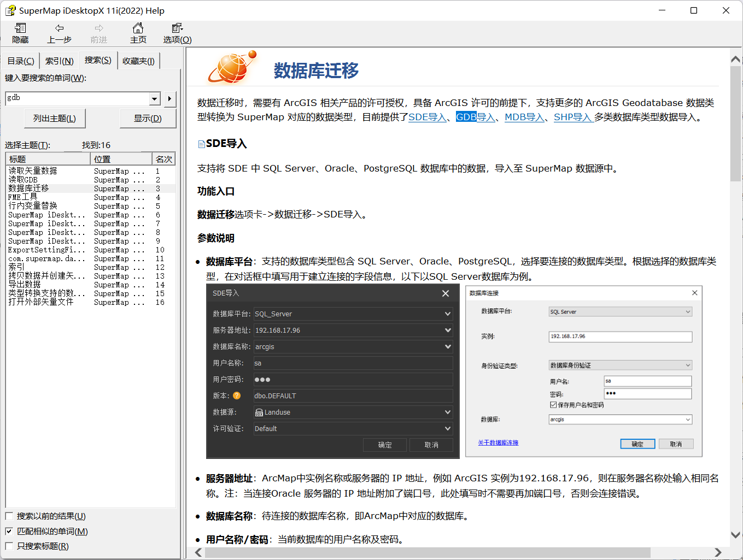
Task: Click the arrow button beside the search box
Action: (x=170, y=98)
